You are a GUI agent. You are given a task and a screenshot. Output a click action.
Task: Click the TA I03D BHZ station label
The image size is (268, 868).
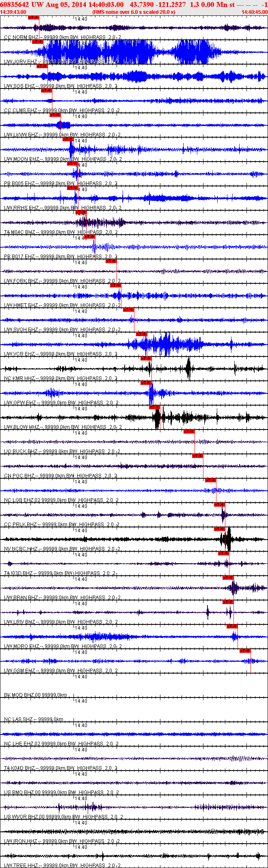coord(19,573)
